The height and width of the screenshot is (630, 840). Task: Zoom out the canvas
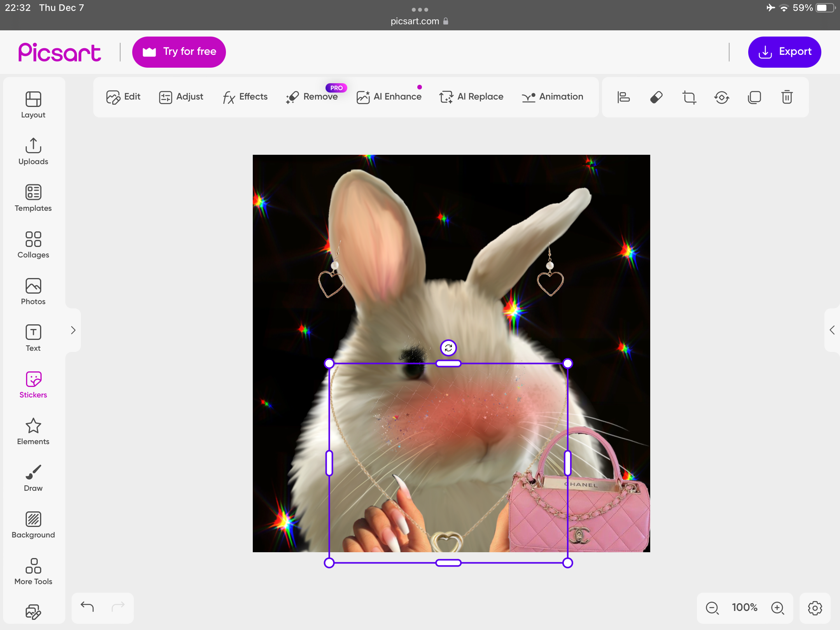coord(712,608)
